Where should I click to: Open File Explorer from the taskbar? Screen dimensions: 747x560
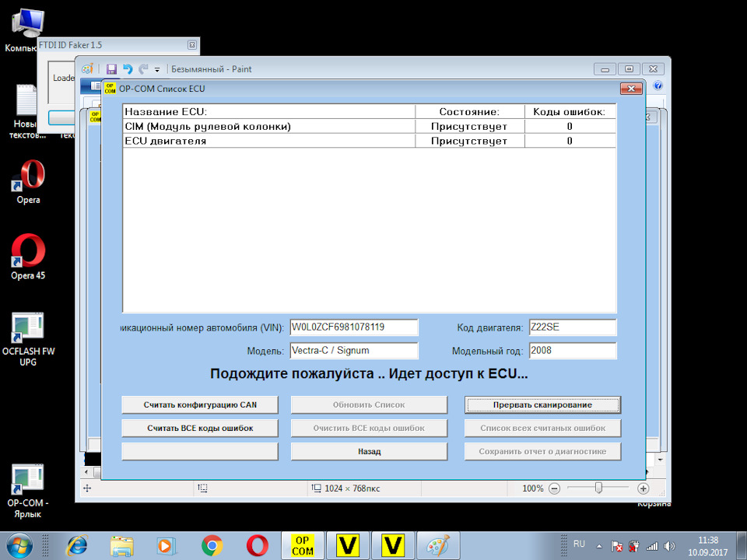(x=122, y=546)
